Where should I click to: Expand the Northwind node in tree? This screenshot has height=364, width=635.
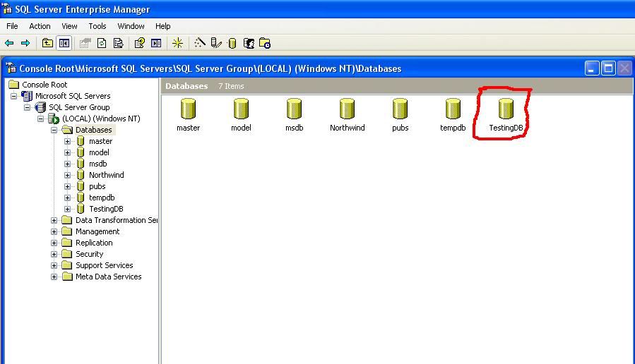pos(68,175)
